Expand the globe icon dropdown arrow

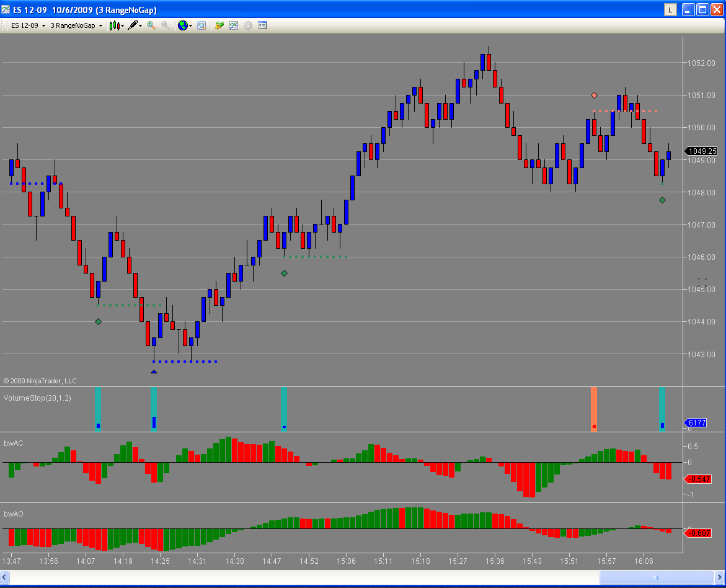click(190, 26)
